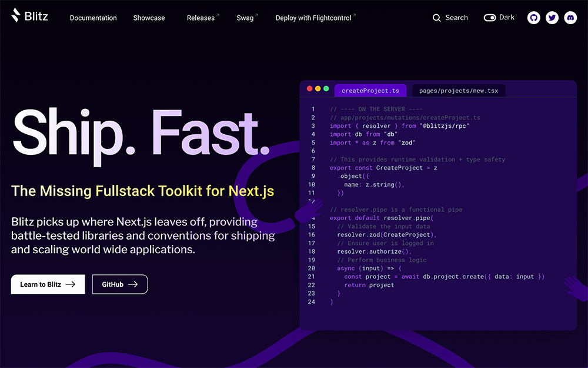The width and height of the screenshot is (588, 368).
Task: Click 'Blitz picks up where Next.js' paragraph
Action: [x=143, y=236]
